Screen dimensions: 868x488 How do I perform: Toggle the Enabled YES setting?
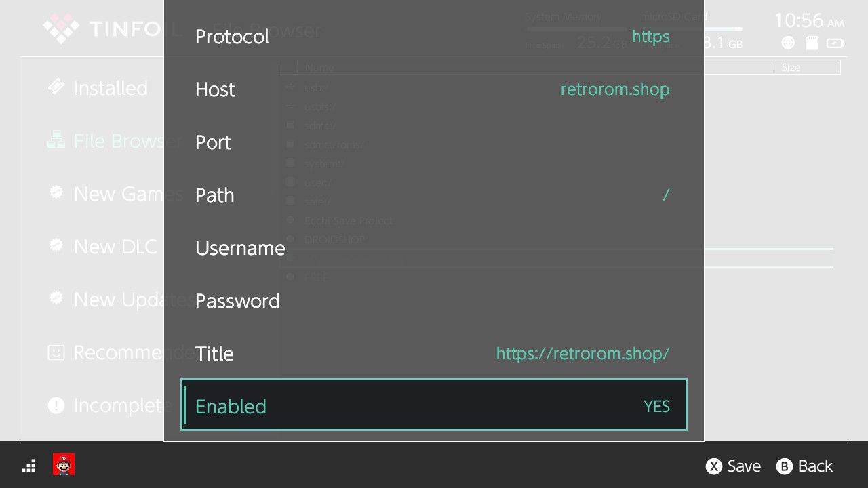[434, 405]
